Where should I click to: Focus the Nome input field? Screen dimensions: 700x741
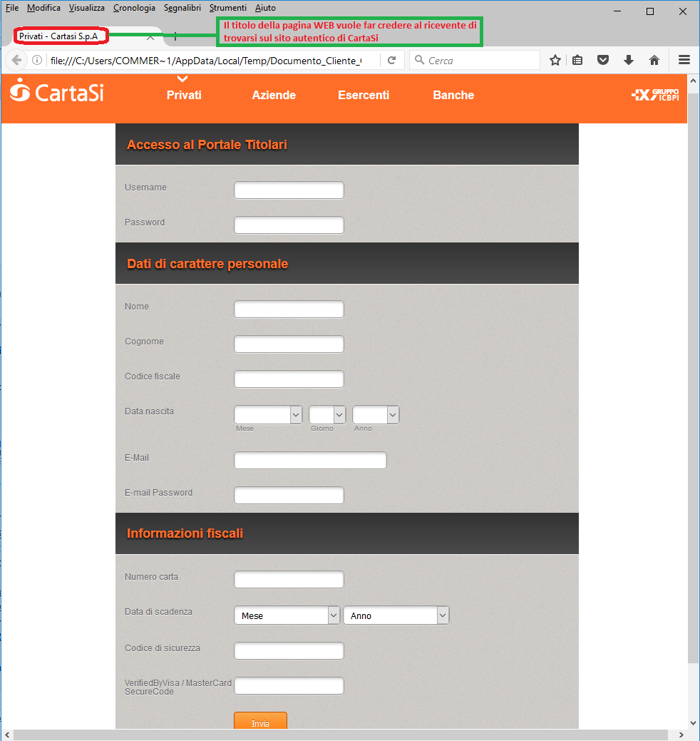pos(289,309)
